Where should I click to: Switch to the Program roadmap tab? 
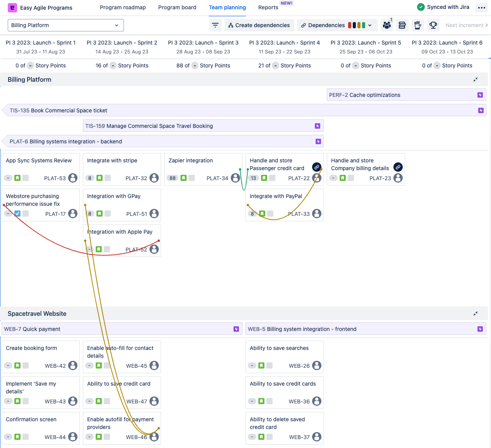(123, 7)
